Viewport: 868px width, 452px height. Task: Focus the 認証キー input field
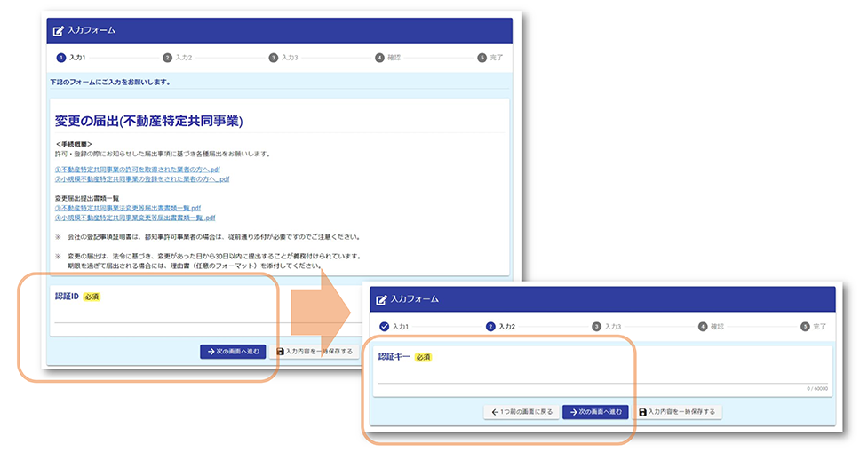tap(603, 375)
